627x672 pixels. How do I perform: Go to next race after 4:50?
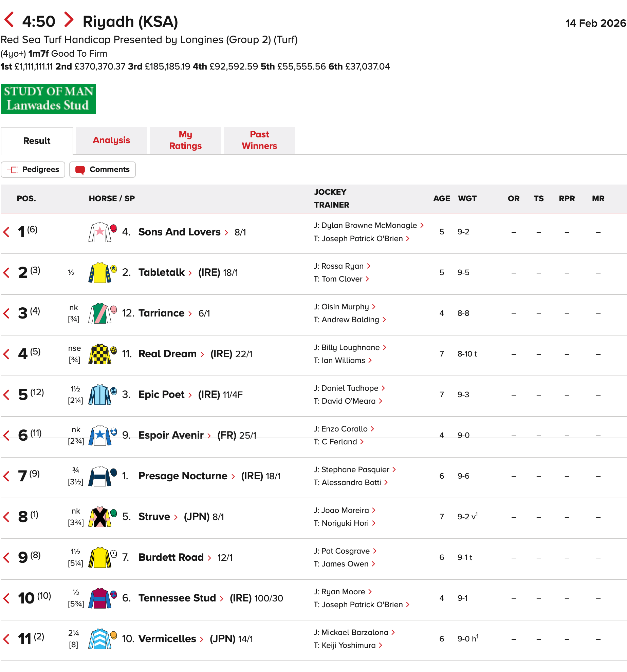click(x=69, y=20)
